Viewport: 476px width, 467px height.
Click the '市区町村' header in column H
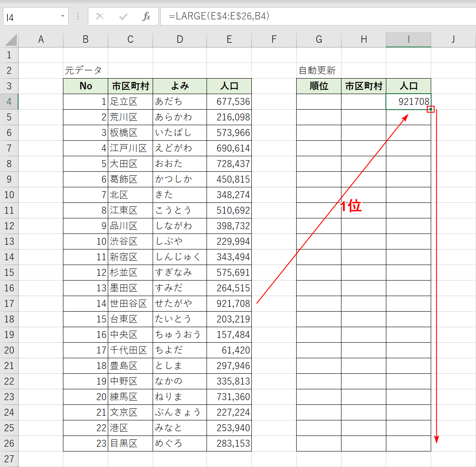pyautogui.click(x=363, y=86)
